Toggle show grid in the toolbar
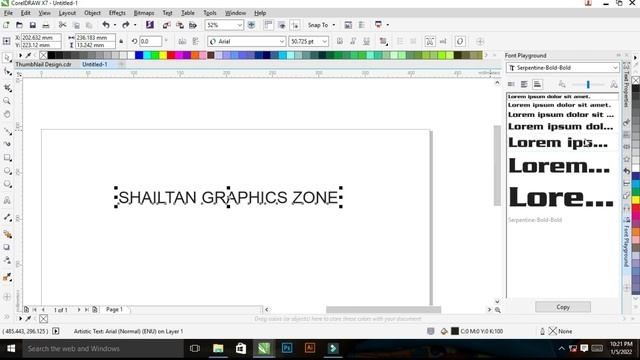 pos(282,25)
